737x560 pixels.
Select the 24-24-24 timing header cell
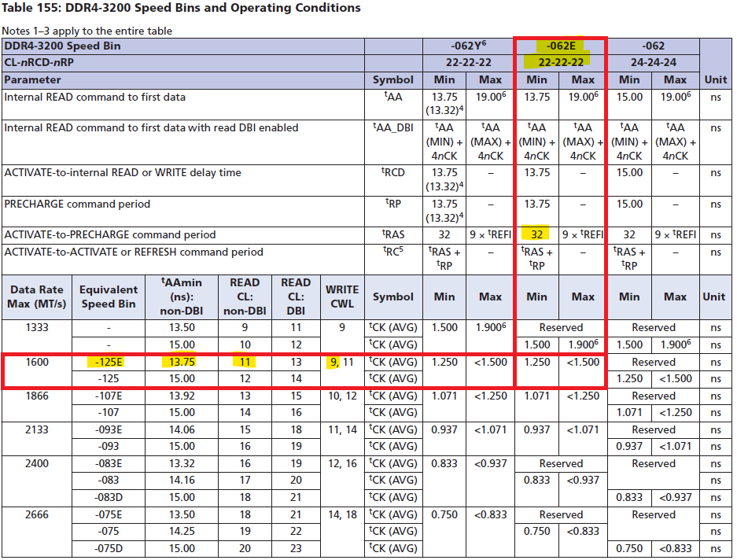[x=652, y=62]
